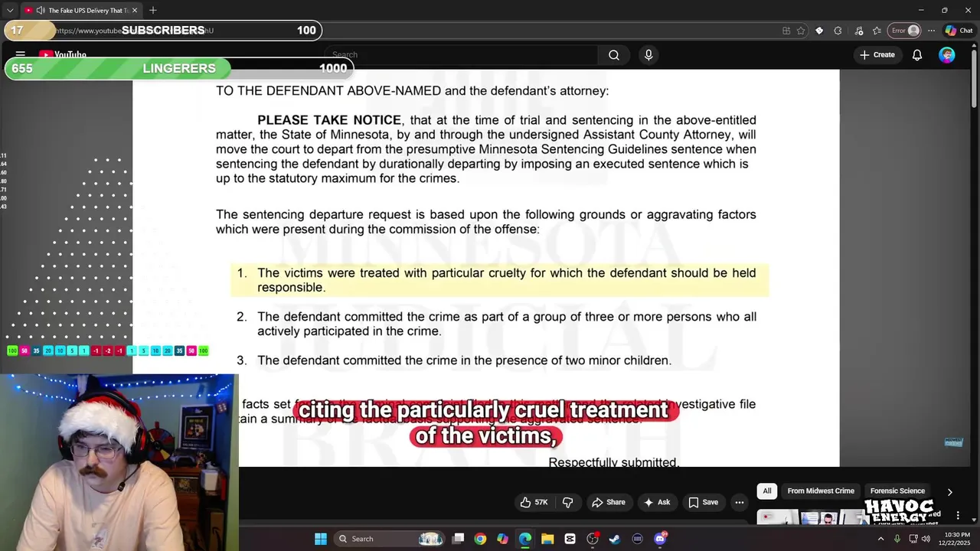Open Steam from taskbar
The image size is (980, 551).
click(x=615, y=539)
